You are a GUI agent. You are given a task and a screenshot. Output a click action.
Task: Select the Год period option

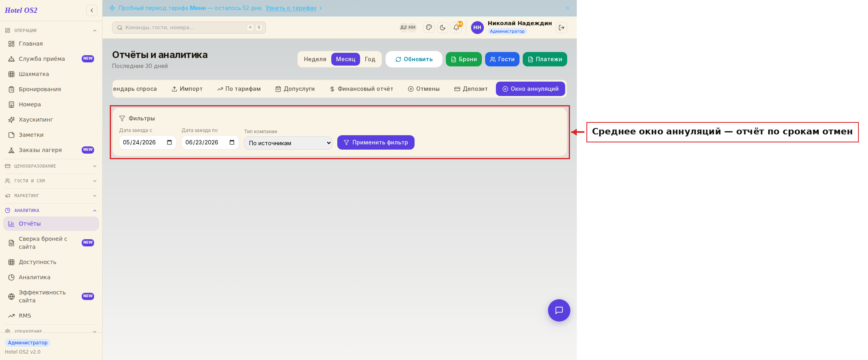pos(370,59)
